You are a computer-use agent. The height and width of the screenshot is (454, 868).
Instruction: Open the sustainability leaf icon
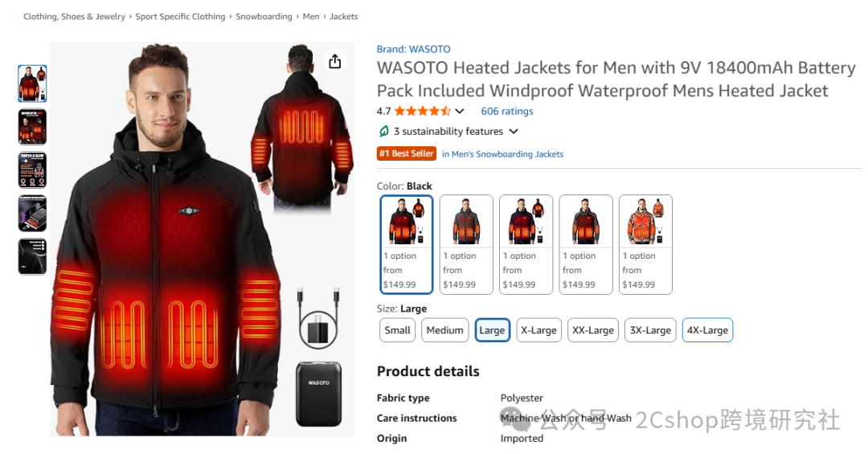[x=383, y=131]
